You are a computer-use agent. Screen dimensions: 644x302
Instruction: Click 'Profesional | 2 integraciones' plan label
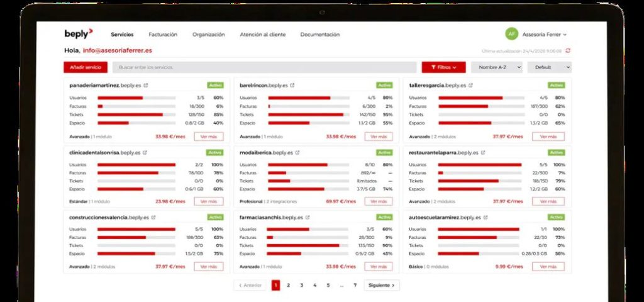(268, 202)
